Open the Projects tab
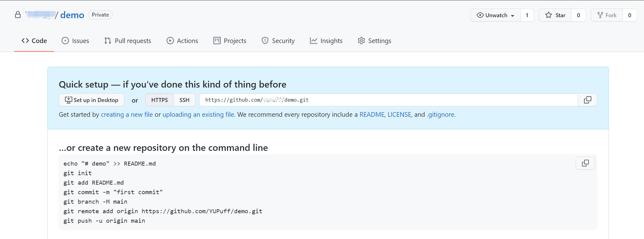 (x=230, y=41)
